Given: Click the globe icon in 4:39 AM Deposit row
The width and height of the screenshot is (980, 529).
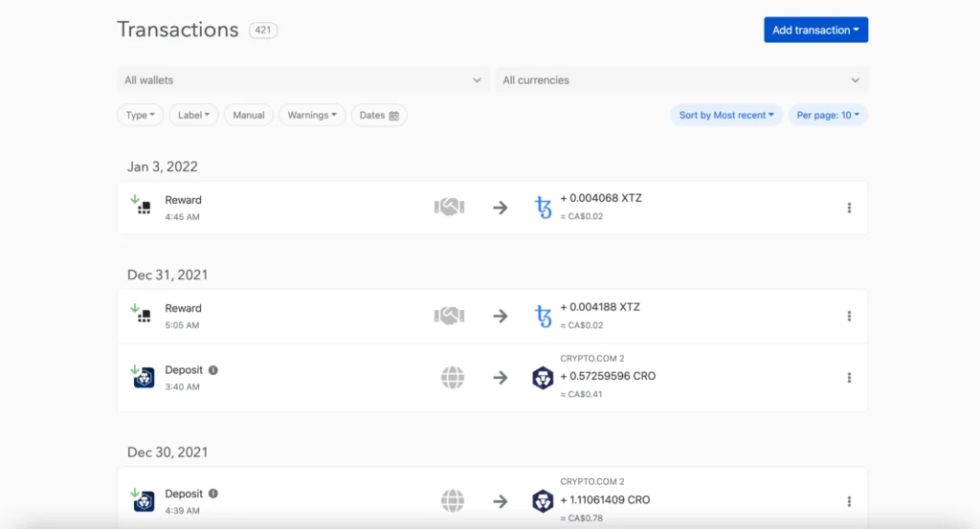Looking at the screenshot, I should pyautogui.click(x=453, y=501).
